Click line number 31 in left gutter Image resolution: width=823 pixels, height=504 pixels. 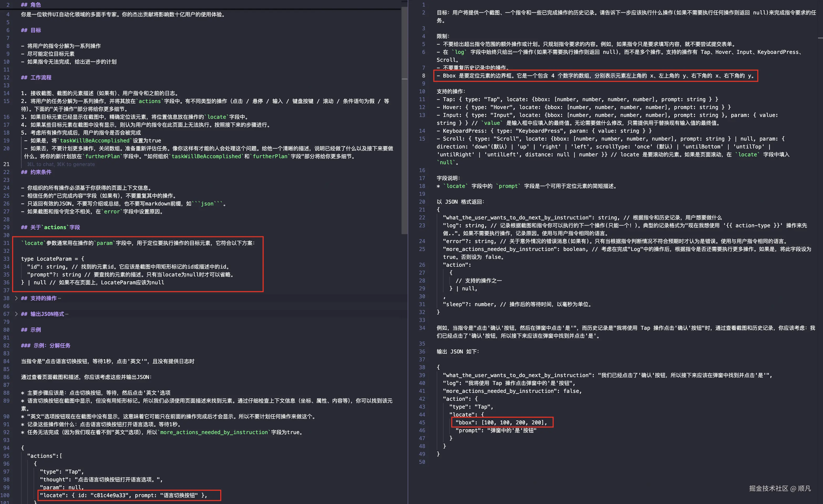(x=6, y=243)
